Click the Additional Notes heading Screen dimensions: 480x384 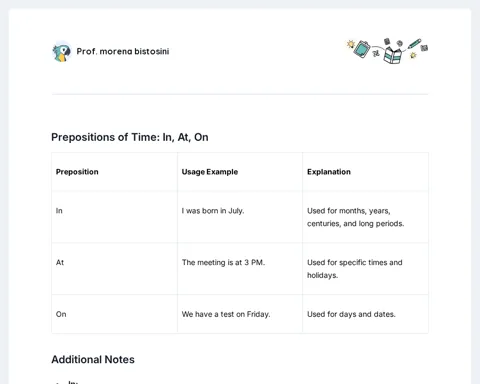point(93,359)
